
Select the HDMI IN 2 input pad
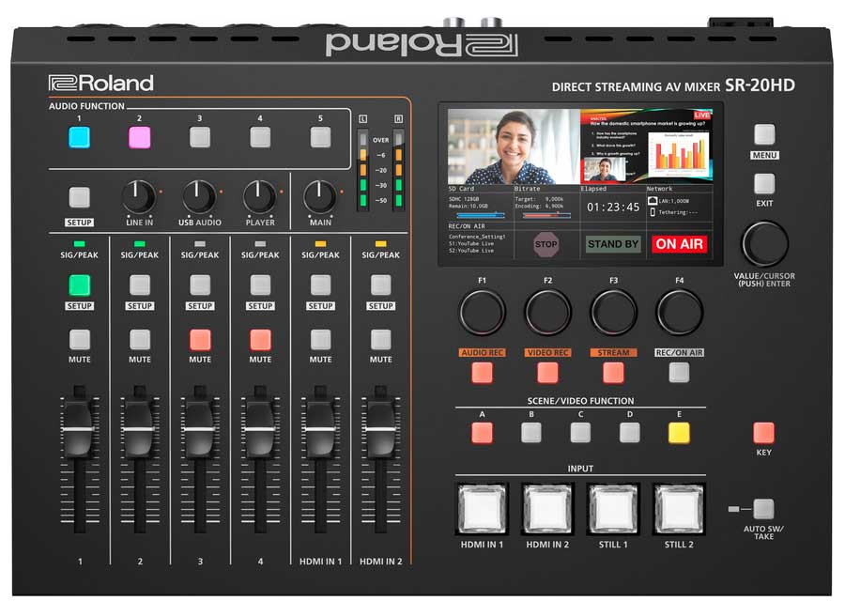(547, 509)
